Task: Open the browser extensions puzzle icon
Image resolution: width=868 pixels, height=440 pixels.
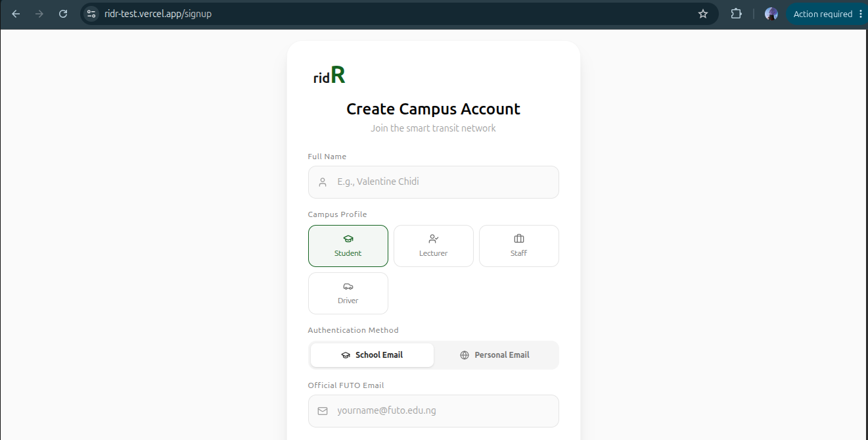Action: point(736,14)
